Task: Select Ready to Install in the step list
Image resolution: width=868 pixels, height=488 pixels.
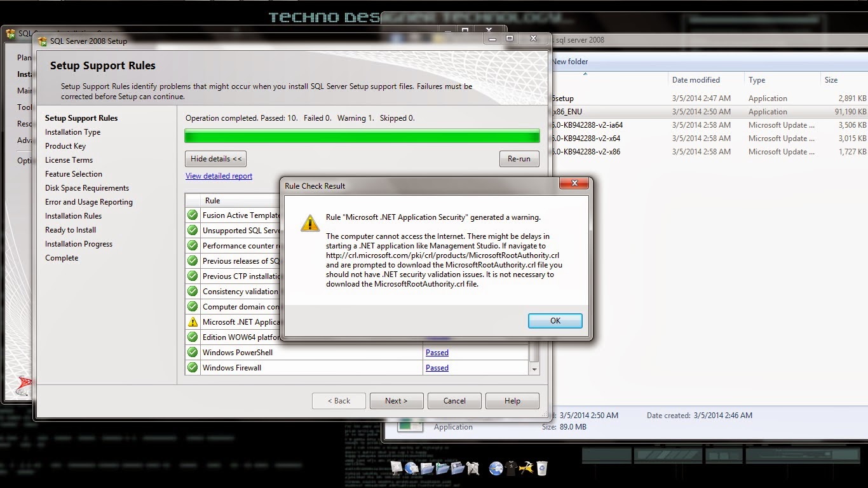Action: pyautogui.click(x=71, y=230)
